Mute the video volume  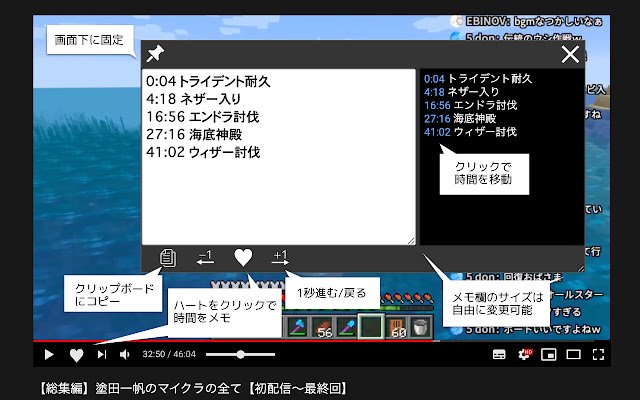coord(124,354)
